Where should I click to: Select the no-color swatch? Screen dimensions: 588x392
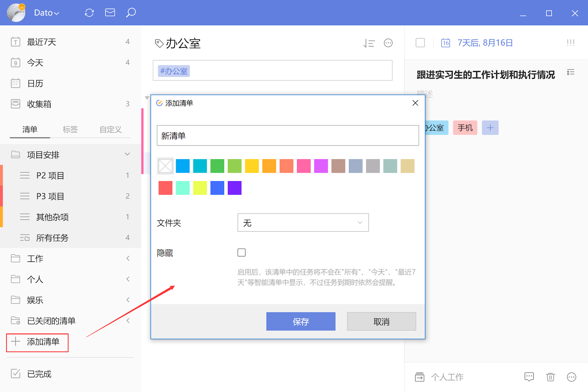(165, 166)
